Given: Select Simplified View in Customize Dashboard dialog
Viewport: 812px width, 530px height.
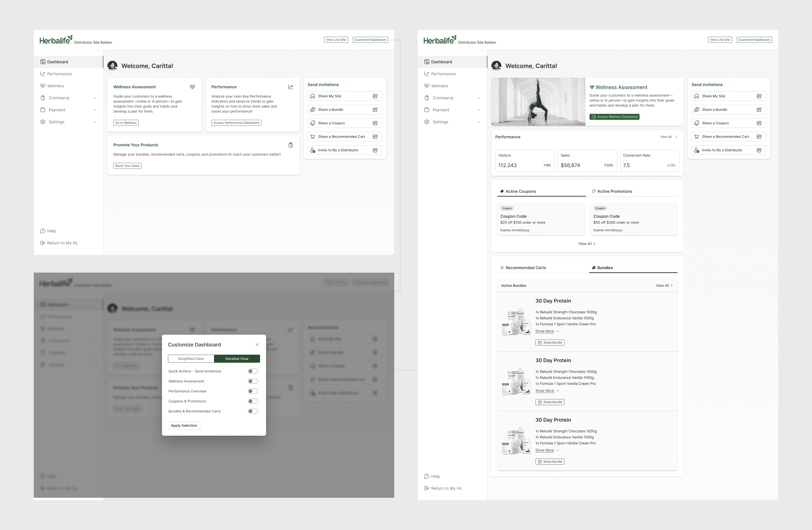Looking at the screenshot, I should 191,359.
